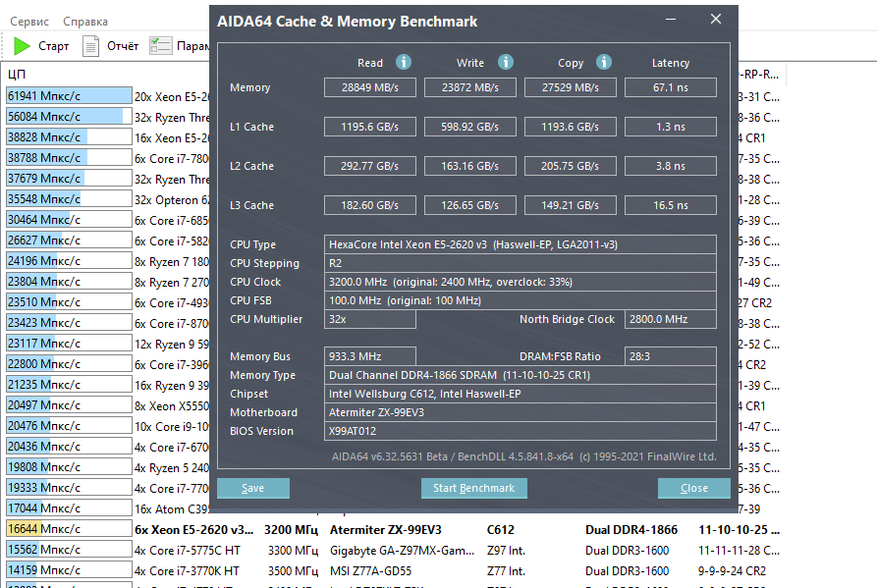Click the 4x Core i7-3770K HT row
877x588 pixels.
[x=187, y=570]
